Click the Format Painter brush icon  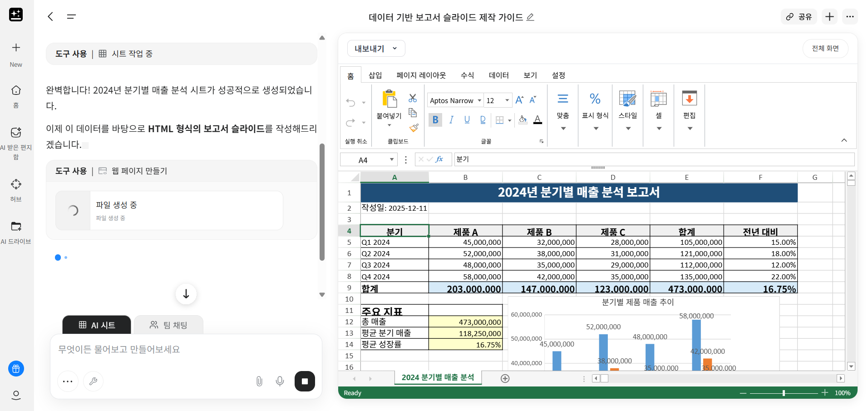point(414,128)
